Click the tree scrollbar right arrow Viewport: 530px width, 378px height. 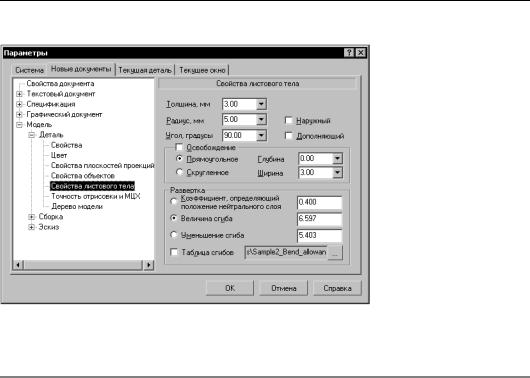[x=148, y=265]
